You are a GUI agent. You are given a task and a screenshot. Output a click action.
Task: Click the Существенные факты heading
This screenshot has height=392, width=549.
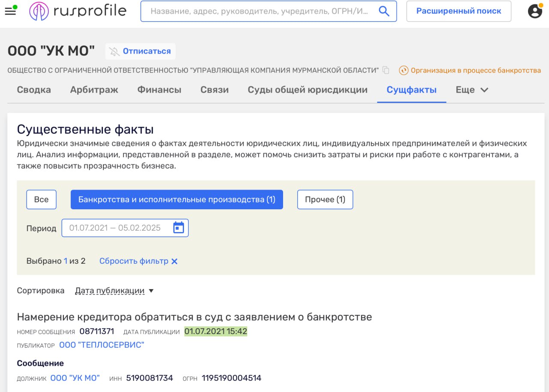(x=85, y=130)
